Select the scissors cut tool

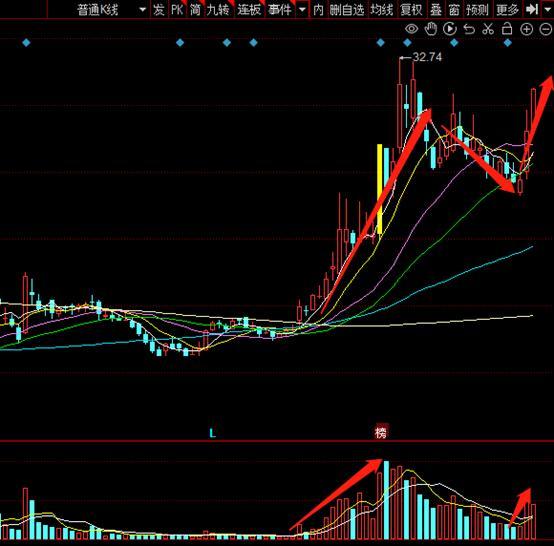(488, 29)
